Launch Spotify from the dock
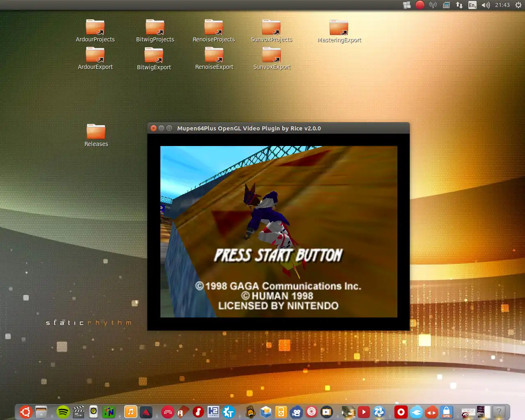The width and height of the screenshot is (525, 420). click(63, 412)
